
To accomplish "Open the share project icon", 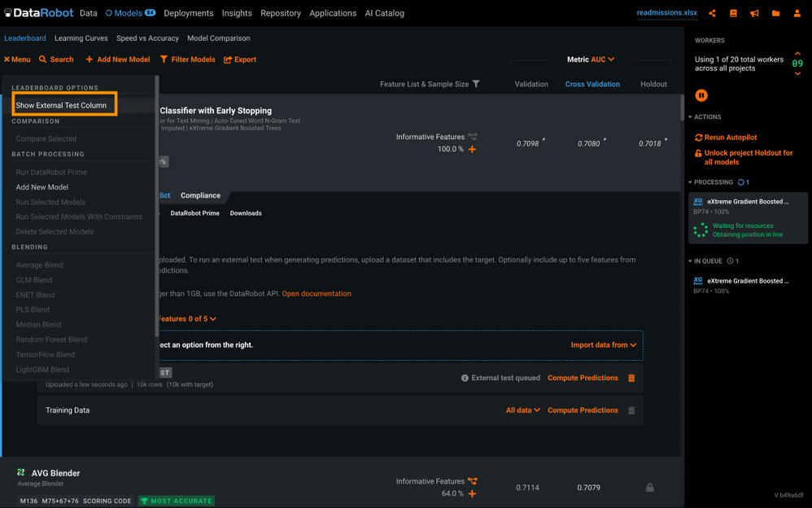I will (x=712, y=14).
